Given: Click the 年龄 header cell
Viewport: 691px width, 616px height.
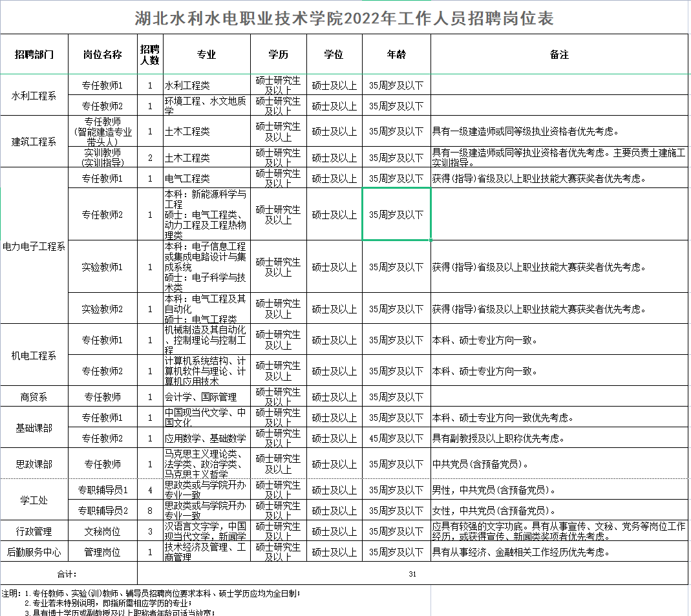Looking at the screenshot, I should point(396,55).
